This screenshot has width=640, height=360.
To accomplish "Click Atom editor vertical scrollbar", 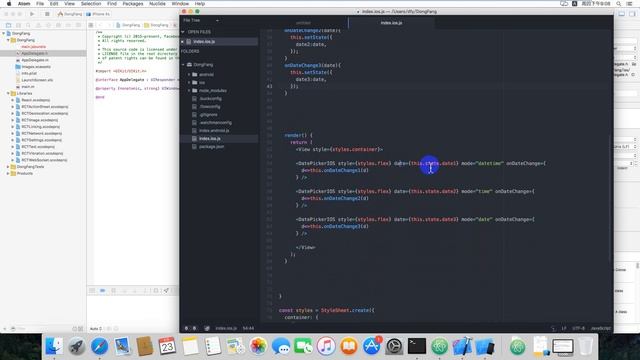I will point(611,200).
